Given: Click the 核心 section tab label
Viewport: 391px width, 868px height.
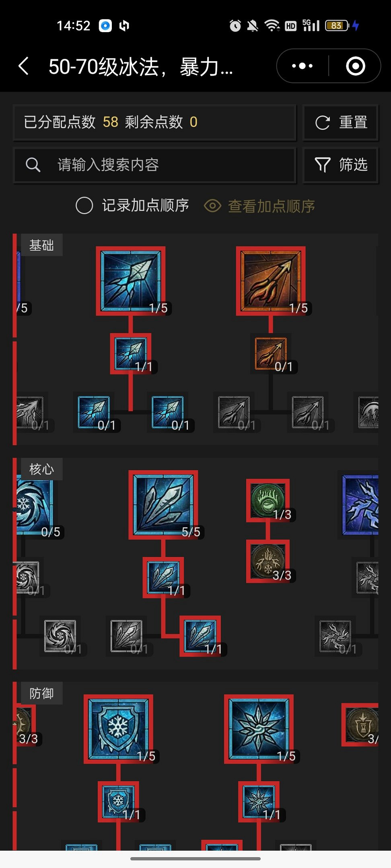Looking at the screenshot, I should pos(41,469).
